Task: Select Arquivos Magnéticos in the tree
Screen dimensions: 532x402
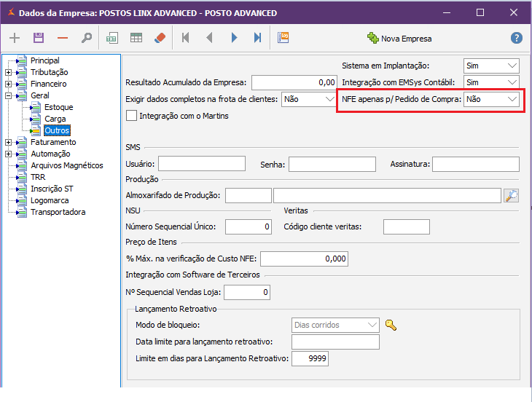Action: tap(67, 165)
